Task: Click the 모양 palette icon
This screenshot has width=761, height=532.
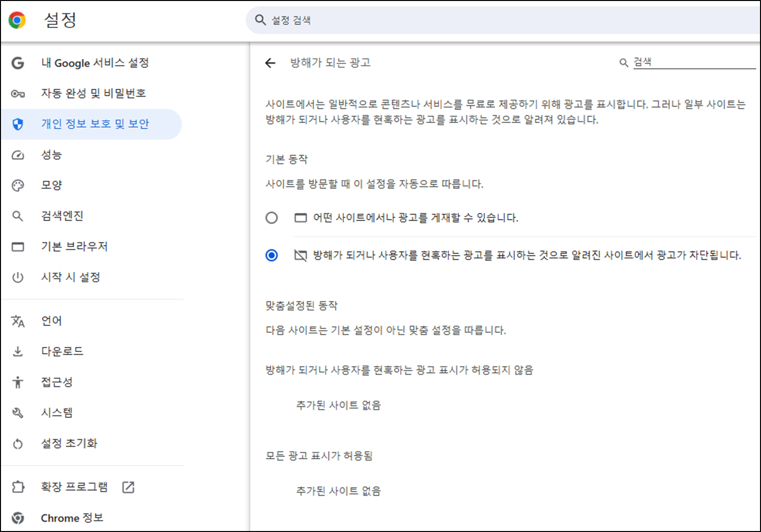Action: (x=18, y=185)
